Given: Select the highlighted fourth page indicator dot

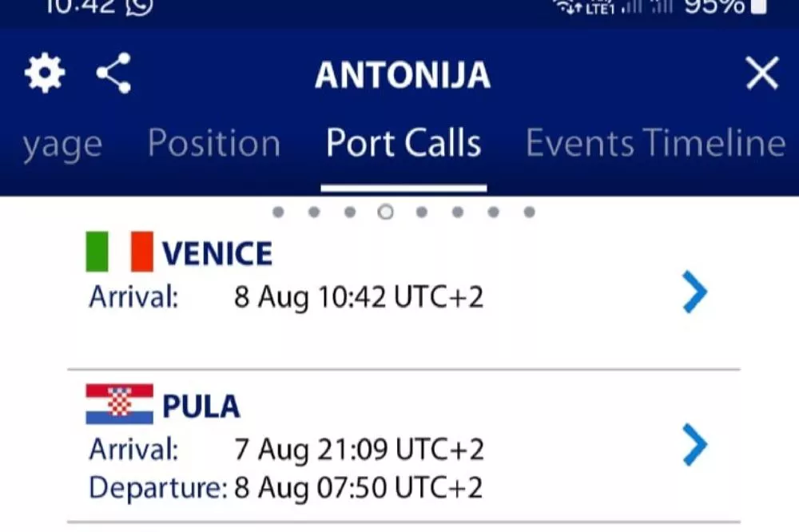Looking at the screenshot, I should coord(385,212).
